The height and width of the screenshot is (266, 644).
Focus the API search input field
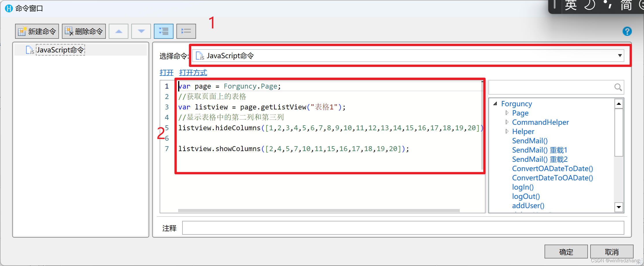[x=551, y=87]
